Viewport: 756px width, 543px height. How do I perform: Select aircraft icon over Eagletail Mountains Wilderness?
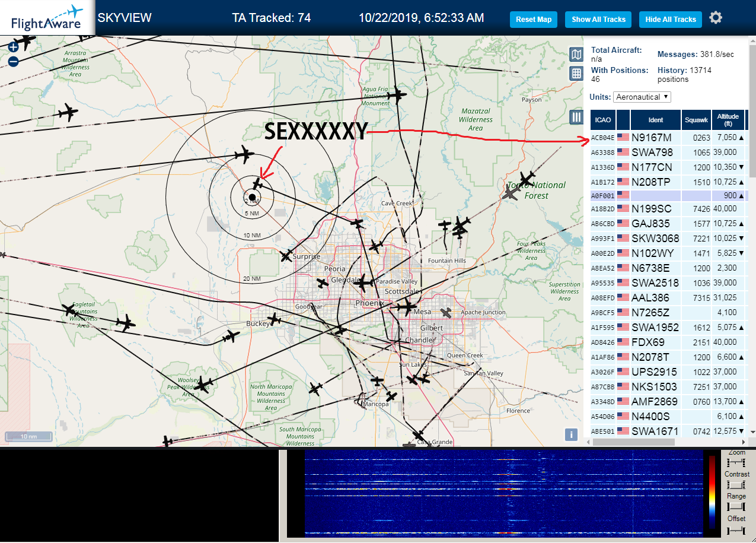point(69,310)
